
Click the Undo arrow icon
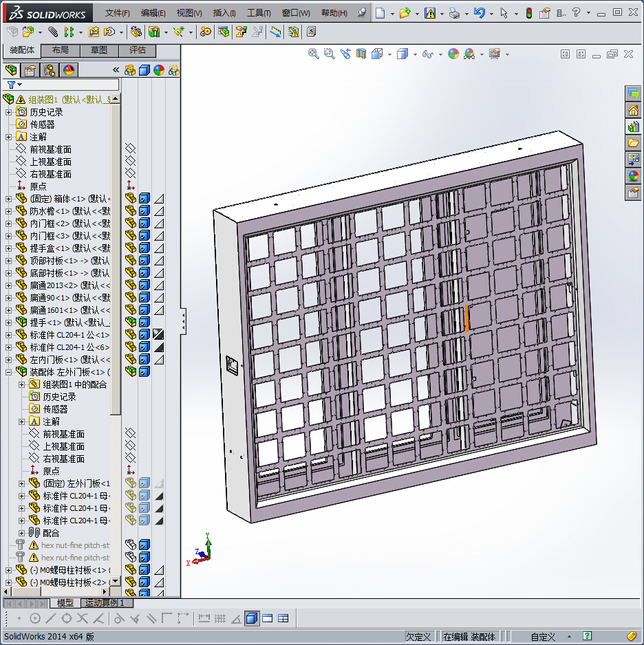click(x=479, y=13)
